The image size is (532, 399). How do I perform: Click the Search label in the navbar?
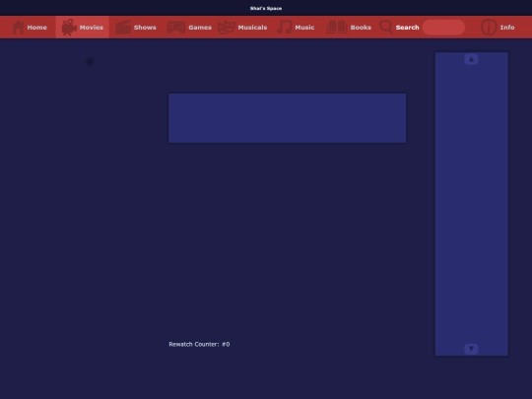tap(408, 28)
